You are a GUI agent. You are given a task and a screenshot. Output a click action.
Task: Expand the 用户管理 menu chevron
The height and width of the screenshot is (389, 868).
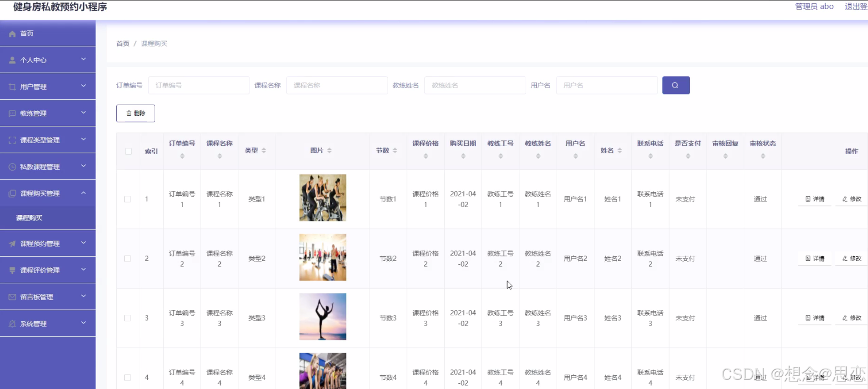pyautogui.click(x=84, y=86)
